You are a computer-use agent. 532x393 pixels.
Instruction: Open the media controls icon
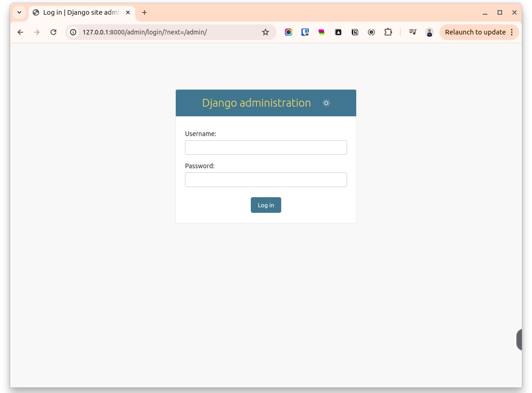pos(412,32)
